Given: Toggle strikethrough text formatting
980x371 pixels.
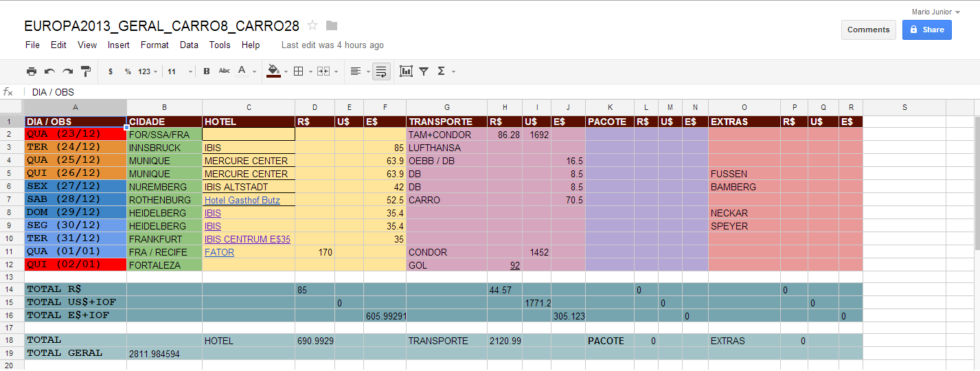Looking at the screenshot, I should [224, 71].
